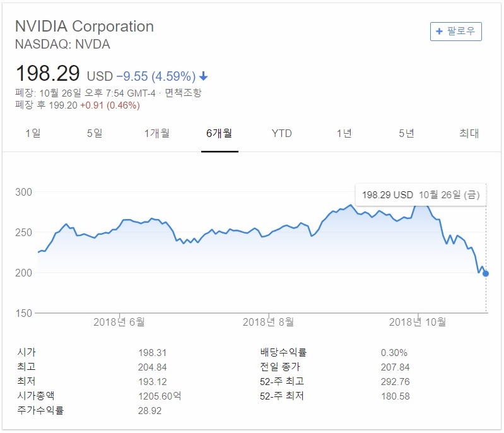
Task: Click the 팔로우 follow button
Action: pos(456,32)
